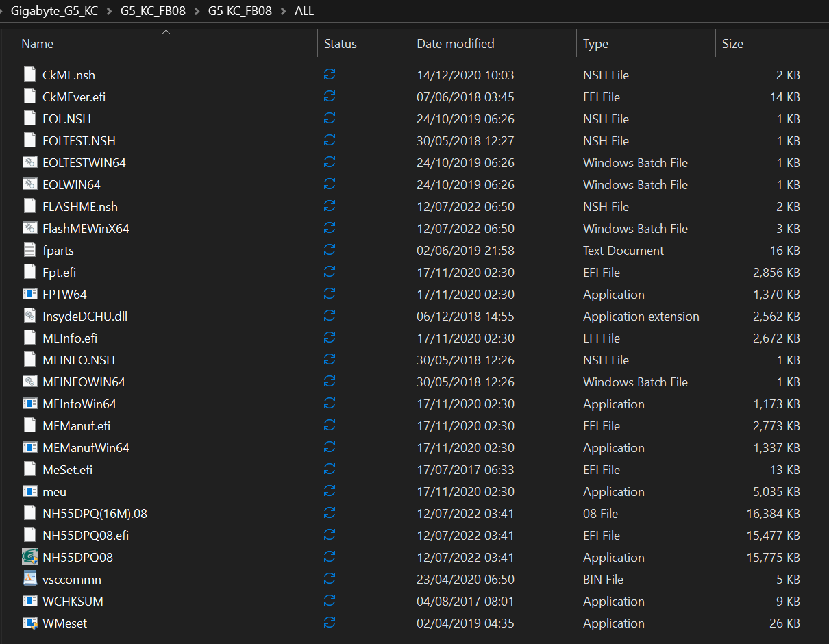The height and width of the screenshot is (644, 829).
Task: Click the 26 KB size of WMeset
Action: coord(784,623)
